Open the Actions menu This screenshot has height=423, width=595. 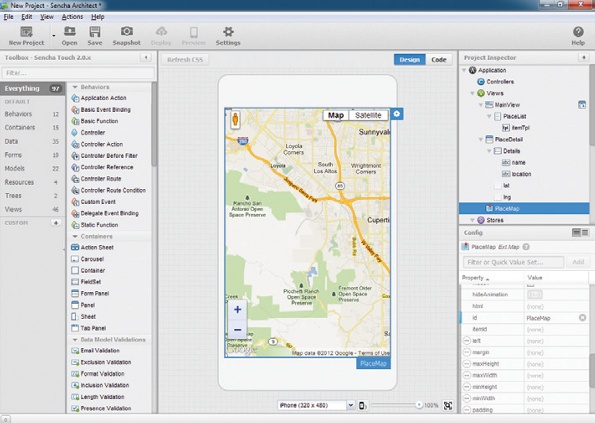(x=72, y=17)
